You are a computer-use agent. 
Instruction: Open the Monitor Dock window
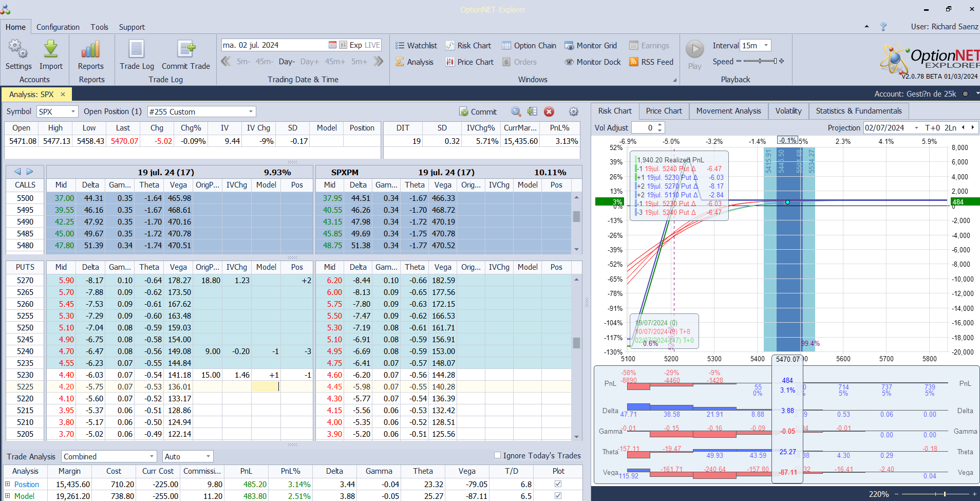point(593,62)
